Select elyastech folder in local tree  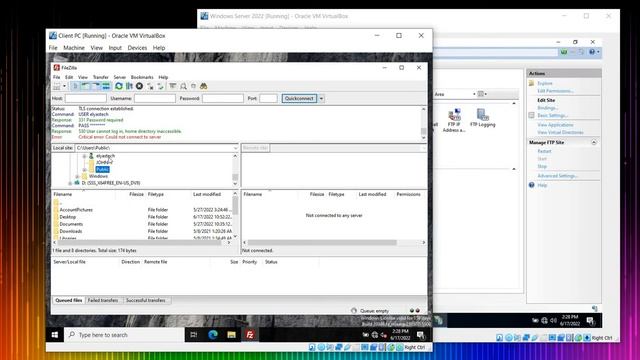(x=105, y=156)
